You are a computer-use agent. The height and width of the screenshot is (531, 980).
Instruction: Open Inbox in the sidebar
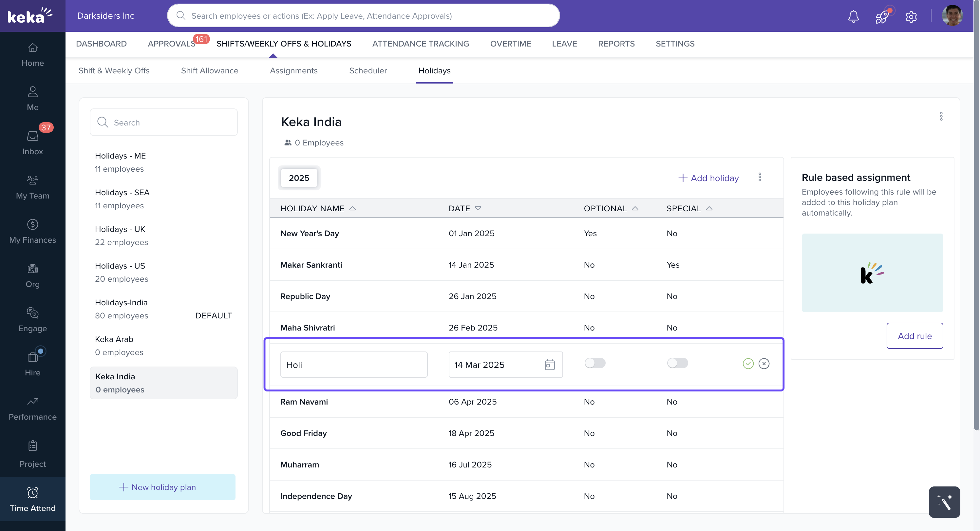pos(32,142)
